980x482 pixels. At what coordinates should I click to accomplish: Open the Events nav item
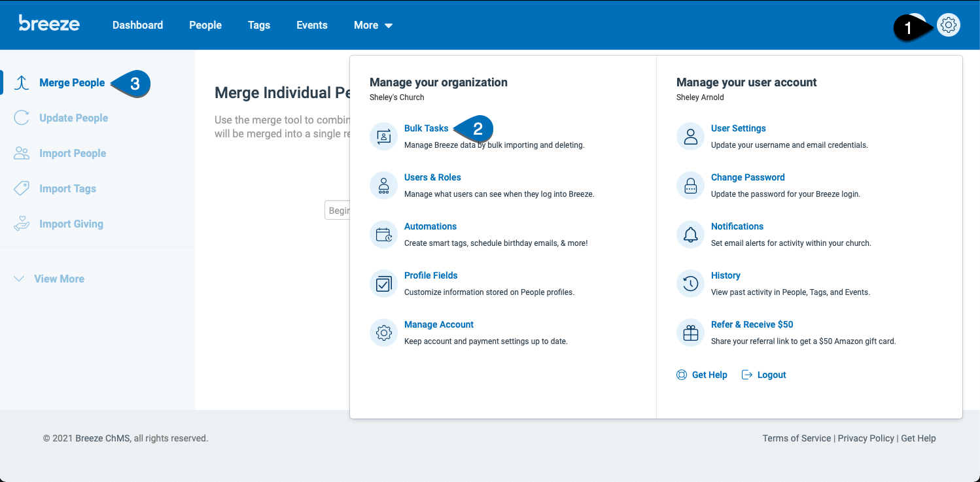tap(312, 25)
